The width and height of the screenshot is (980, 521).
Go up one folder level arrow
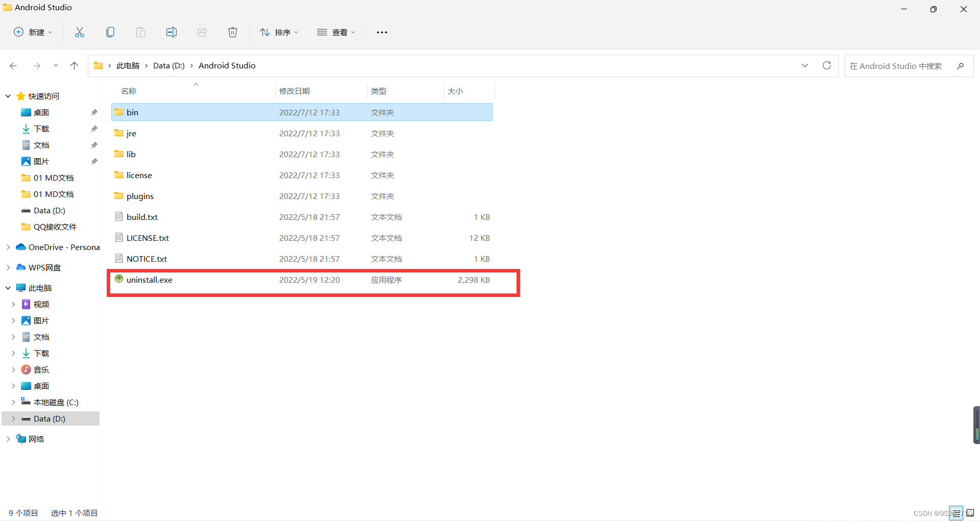[75, 66]
